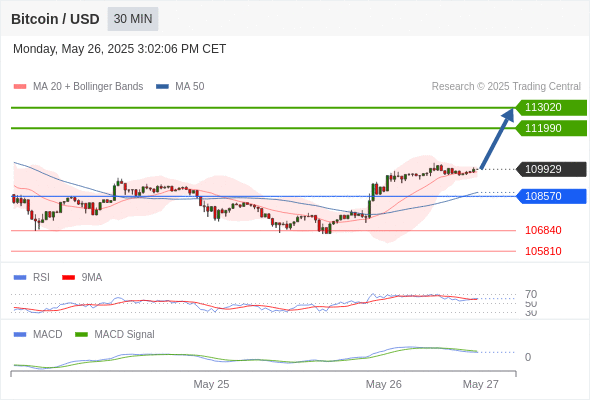
Task: Click the Bitcoin / USD title
Action: point(55,19)
